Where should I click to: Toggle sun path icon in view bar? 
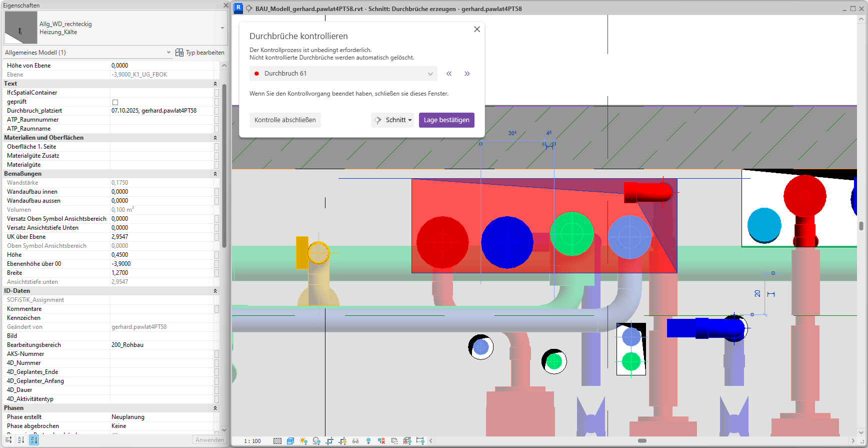coord(303,441)
